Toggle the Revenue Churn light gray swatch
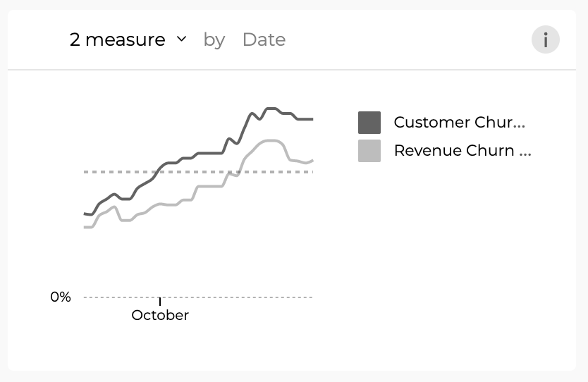This screenshot has width=588, height=382. 369,151
